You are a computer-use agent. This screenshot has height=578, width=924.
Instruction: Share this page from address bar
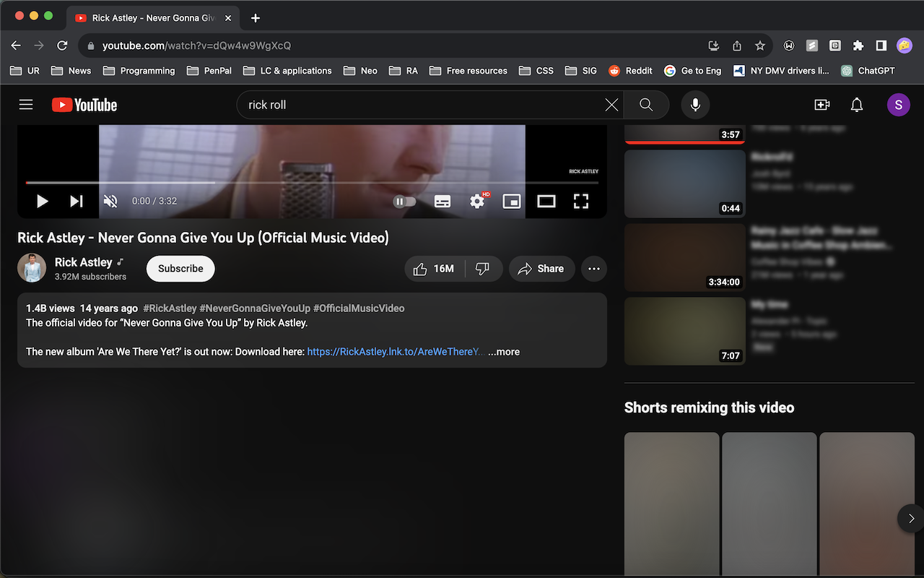737,46
